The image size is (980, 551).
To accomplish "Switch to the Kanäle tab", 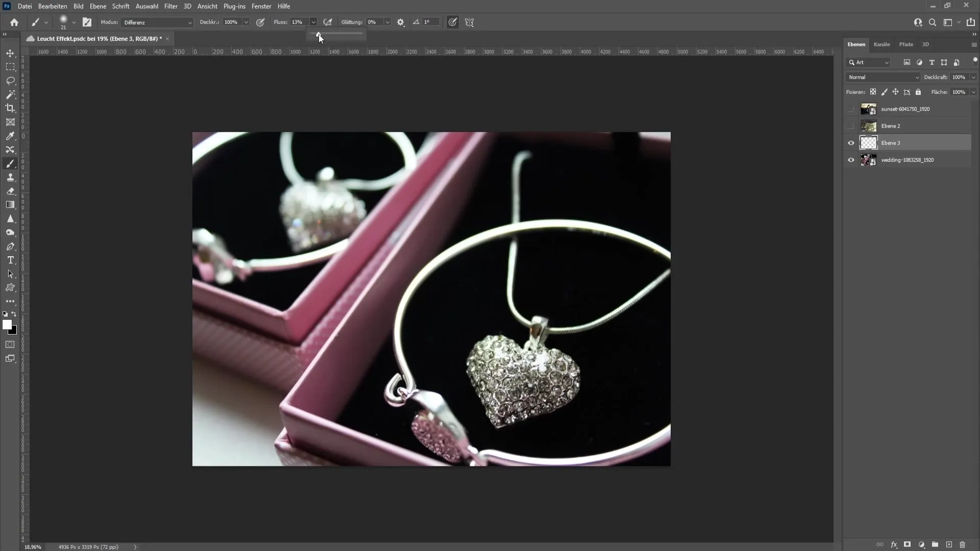I will [x=883, y=44].
